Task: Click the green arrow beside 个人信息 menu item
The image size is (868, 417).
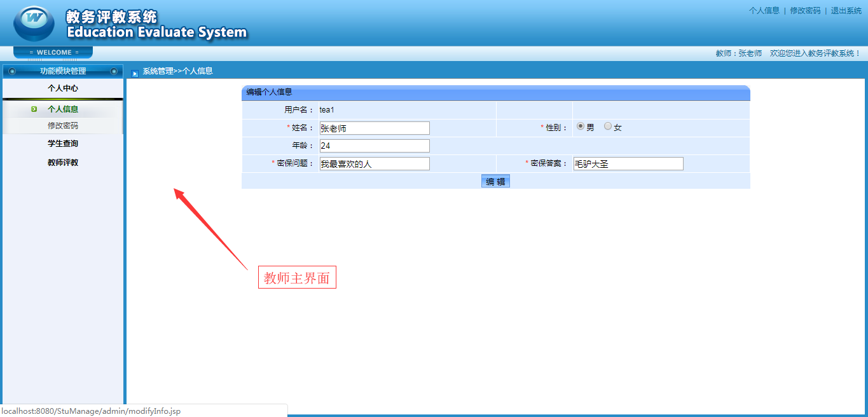Action: pos(34,109)
